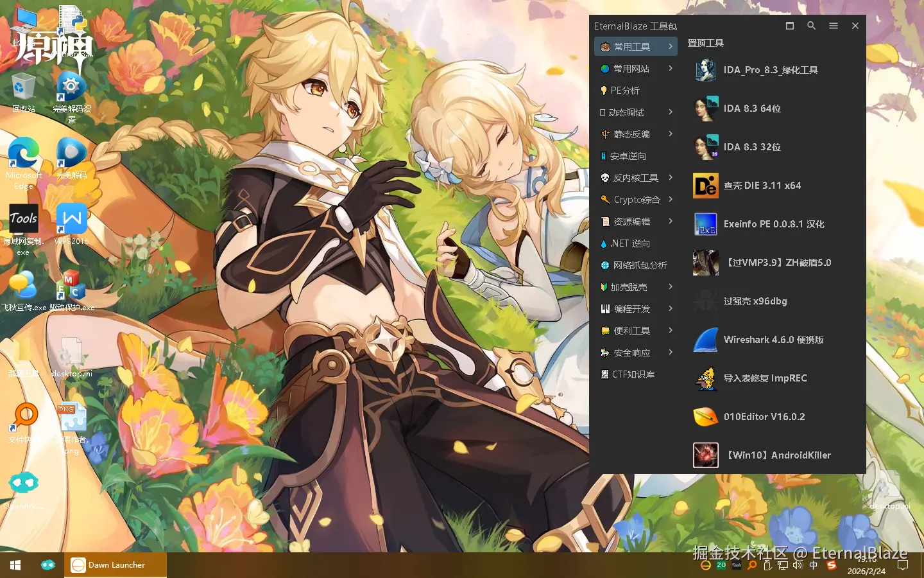Viewport: 924px width, 578px height.
Task: Open the 回收站 desktop icon
Action: (x=24, y=93)
